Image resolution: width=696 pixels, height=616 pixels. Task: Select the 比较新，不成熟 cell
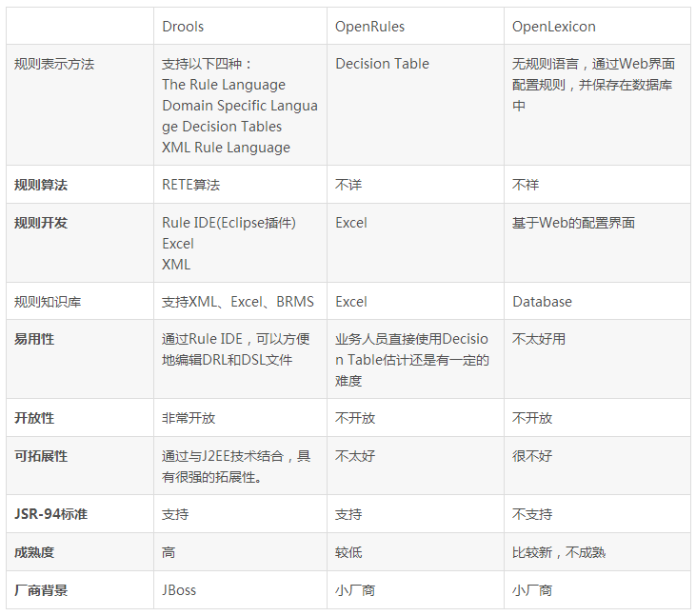pos(559,552)
